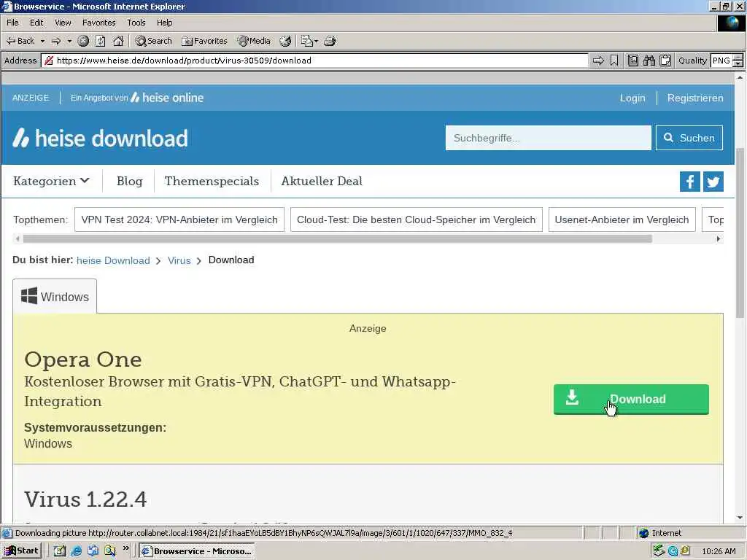Screen dimensions: 747x560
Task: Click the page vertical scrollbar thumb
Action: click(740, 233)
